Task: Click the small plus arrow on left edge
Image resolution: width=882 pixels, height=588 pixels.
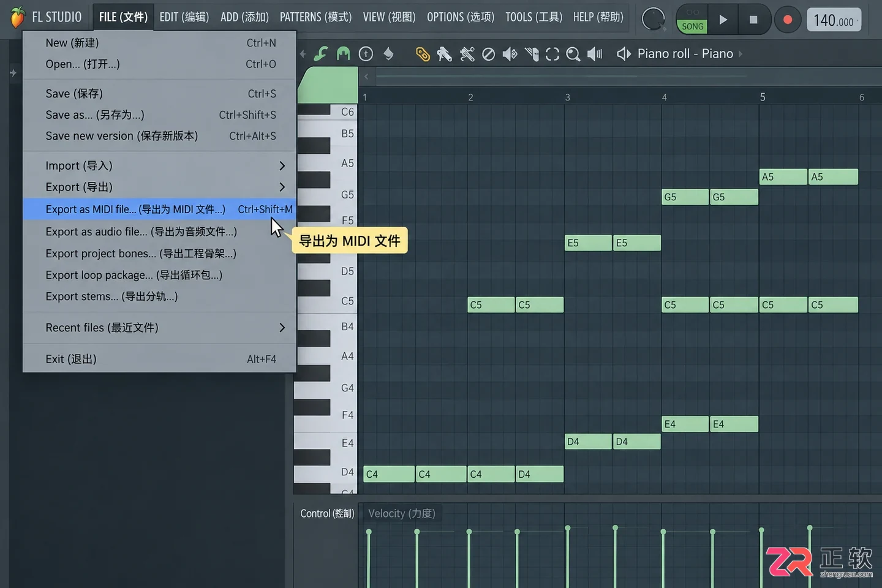Action: [x=13, y=73]
